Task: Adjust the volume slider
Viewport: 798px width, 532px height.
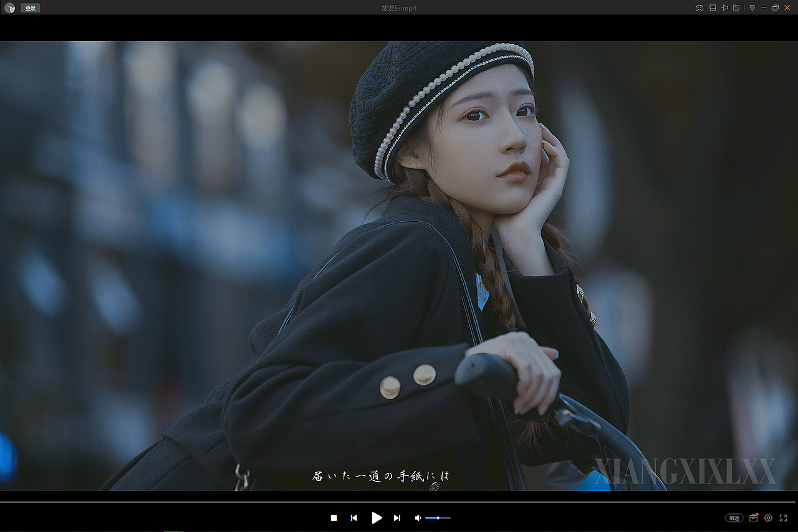Action: tap(438, 518)
